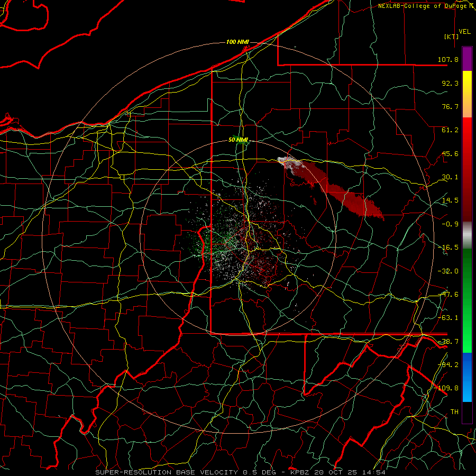
Task: Click the purple top segment of color bar
Action: [467, 59]
